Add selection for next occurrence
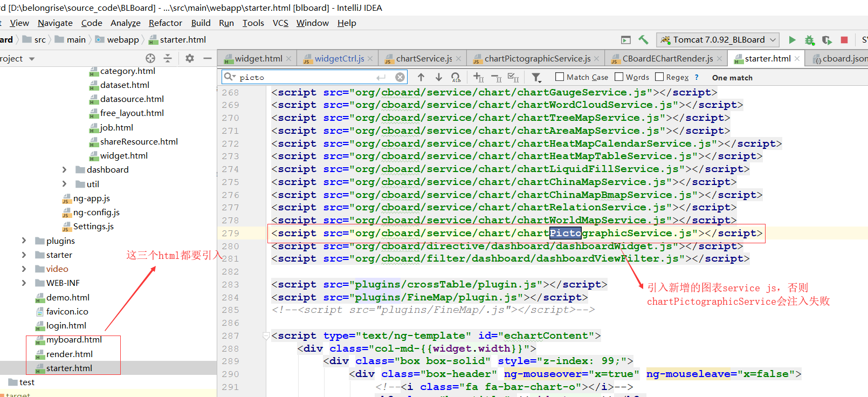 479,77
